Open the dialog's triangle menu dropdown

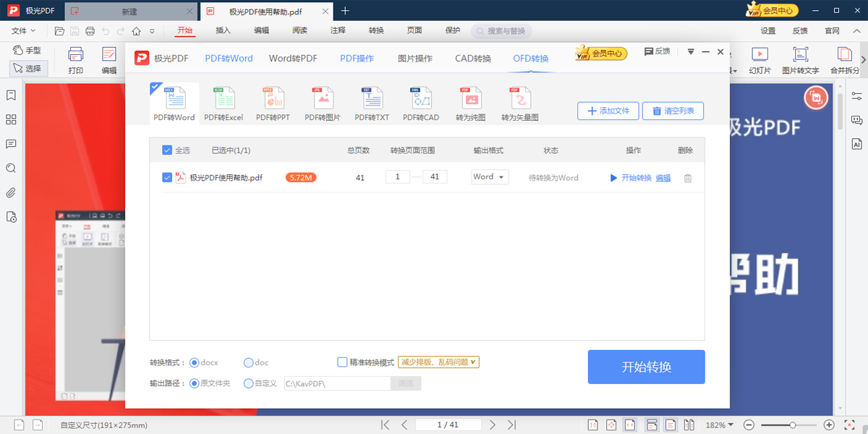tap(691, 51)
